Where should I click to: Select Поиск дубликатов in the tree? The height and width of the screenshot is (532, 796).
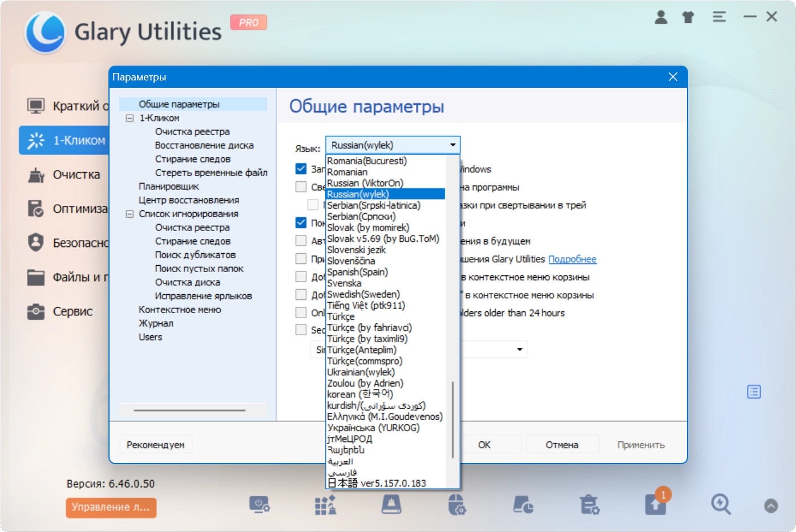click(x=195, y=255)
